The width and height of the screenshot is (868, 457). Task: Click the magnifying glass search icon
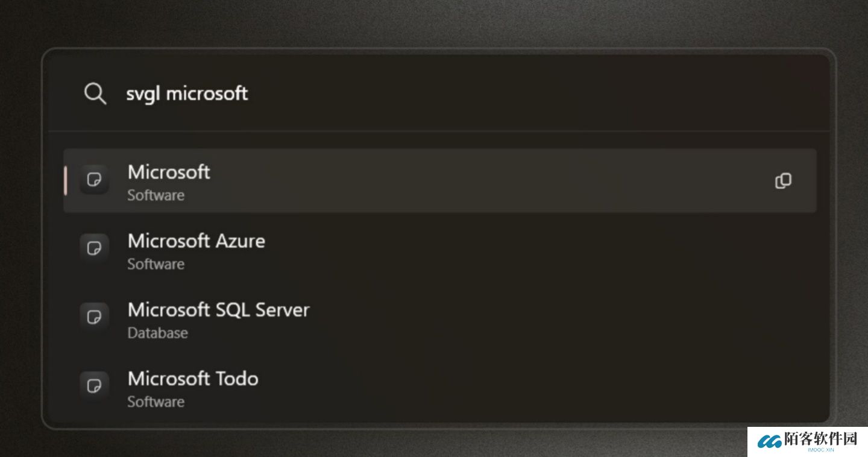pyautogui.click(x=95, y=93)
